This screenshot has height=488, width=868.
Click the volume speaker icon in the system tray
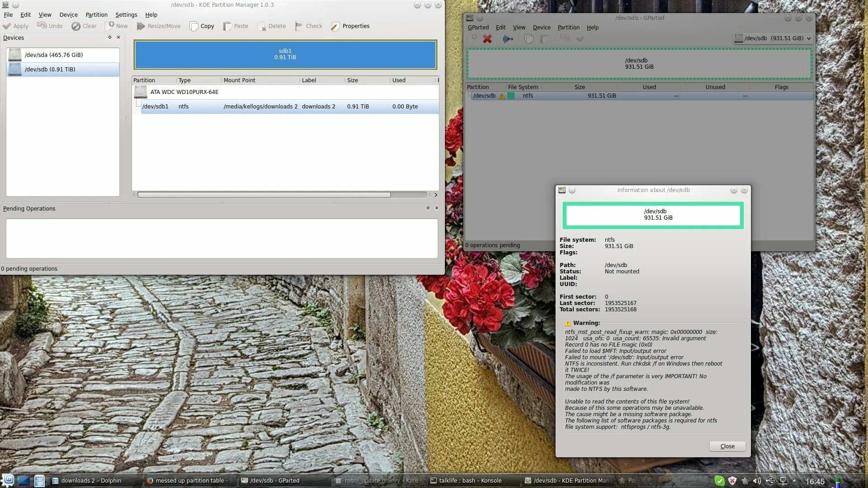(756, 481)
